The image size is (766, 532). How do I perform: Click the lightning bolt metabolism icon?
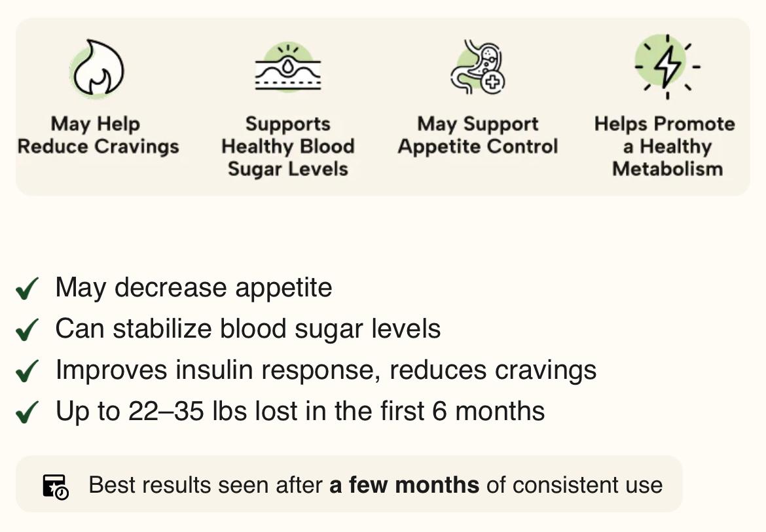click(x=667, y=66)
